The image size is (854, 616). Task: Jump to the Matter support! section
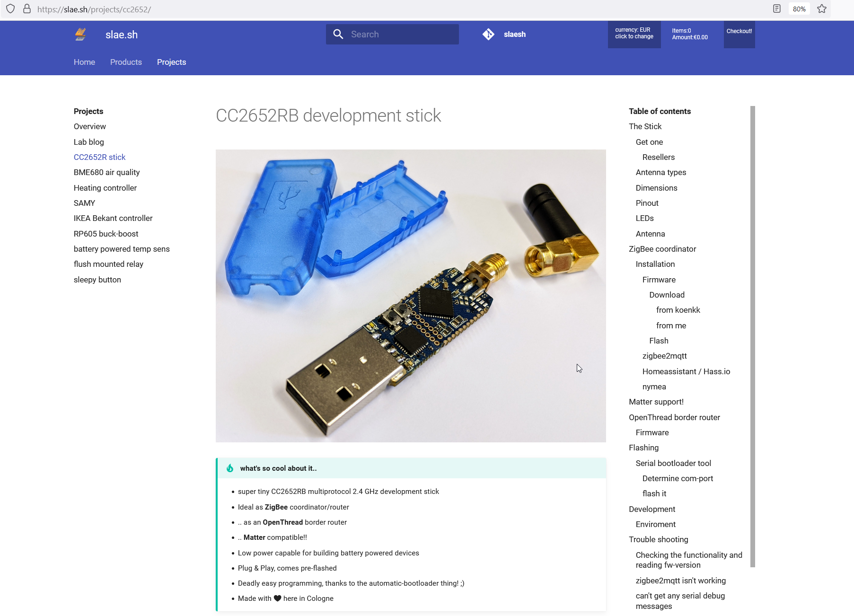[656, 402]
